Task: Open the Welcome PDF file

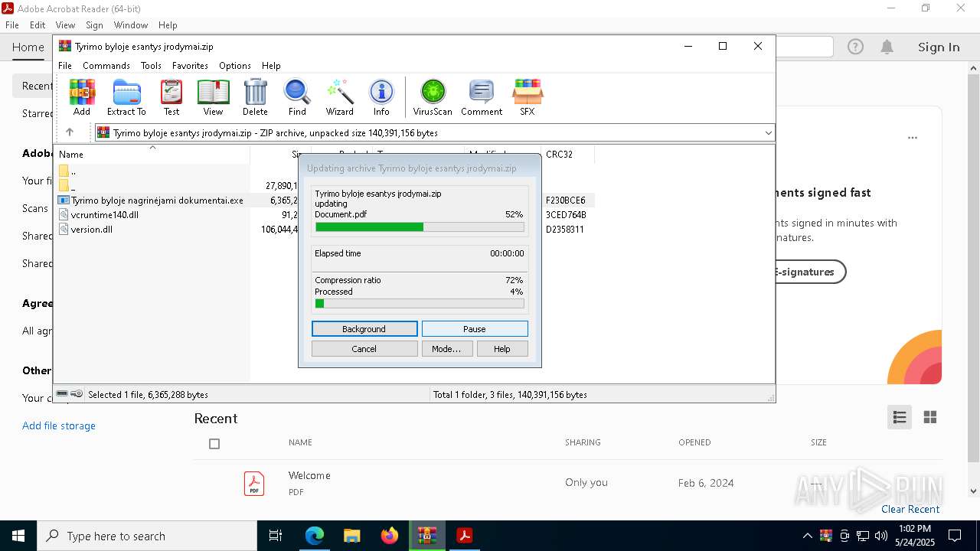Action: click(309, 475)
